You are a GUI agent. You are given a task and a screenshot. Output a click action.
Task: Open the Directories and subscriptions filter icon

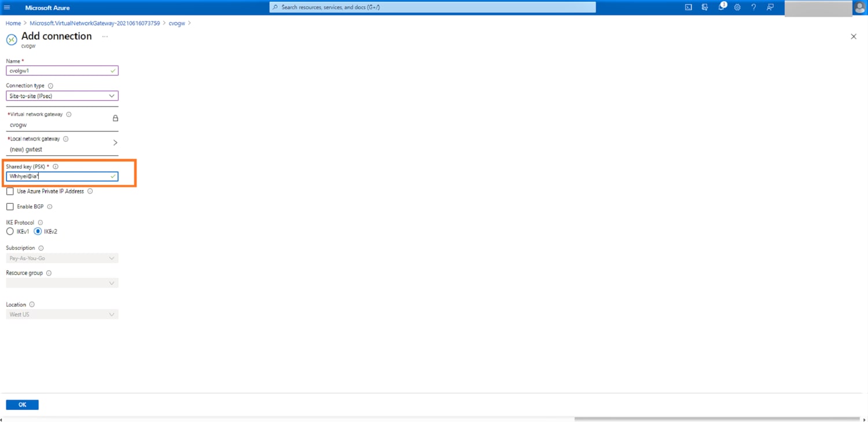pos(704,8)
